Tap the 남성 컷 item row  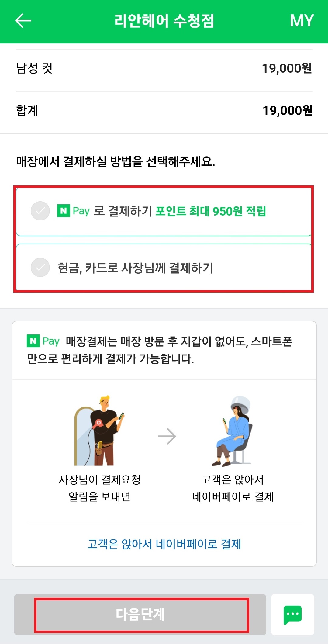pos(164,68)
